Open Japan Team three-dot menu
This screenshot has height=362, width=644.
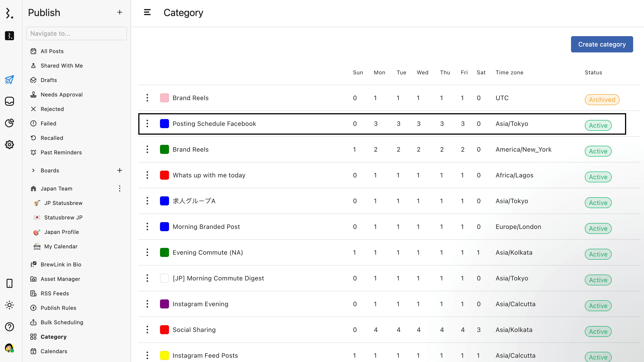point(120,188)
